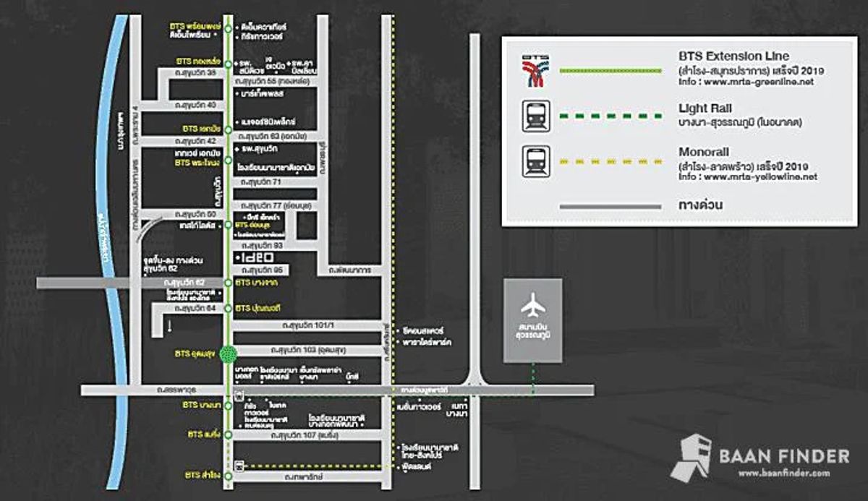Click the "ถ.พัฒนาการ" road label
The image size is (868, 501).
point(351,270)
